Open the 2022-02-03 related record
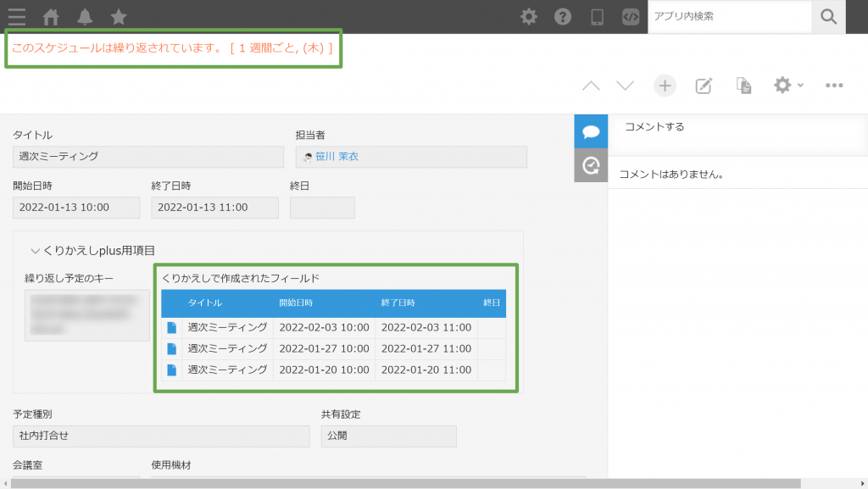Image resolution: width=868 pixels, height=489 pixels. coord(171,327)
